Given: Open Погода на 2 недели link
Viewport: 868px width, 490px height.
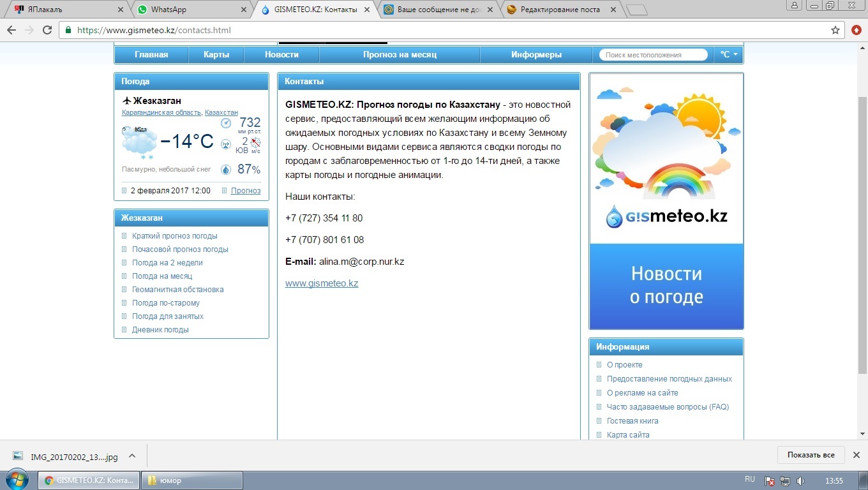Looking at the screenshot, I should click(167, 263).
